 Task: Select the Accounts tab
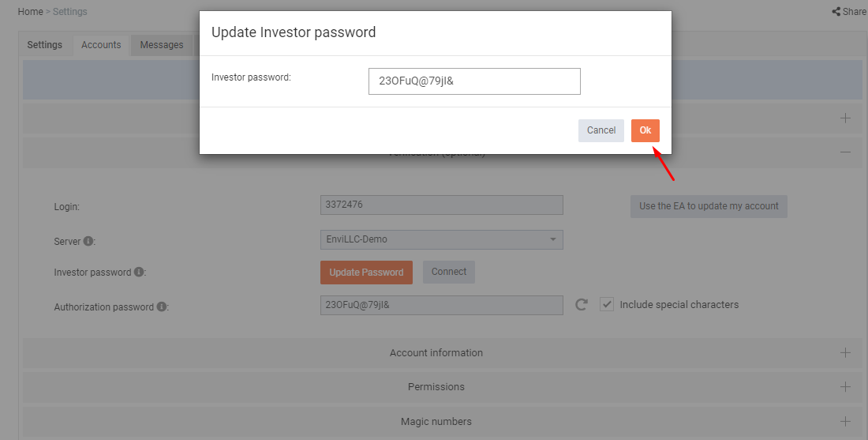pos(101,45)
